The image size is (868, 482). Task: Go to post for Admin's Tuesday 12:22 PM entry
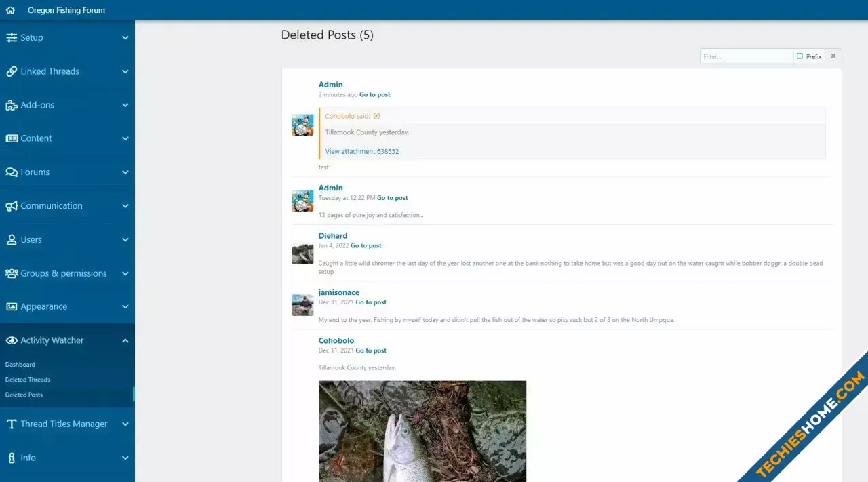tap(392, 198)
